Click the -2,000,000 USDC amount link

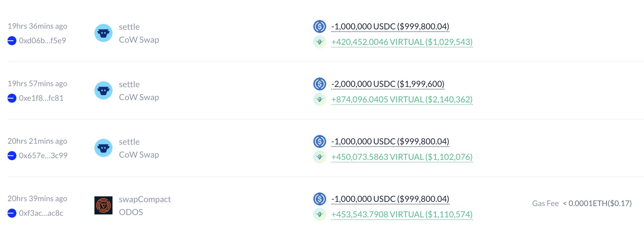(387, 84)
